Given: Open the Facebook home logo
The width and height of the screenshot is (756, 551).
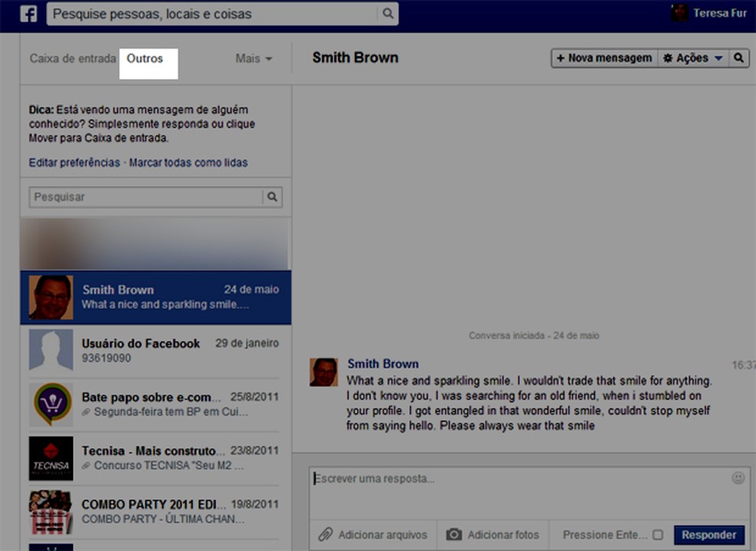Looking at the screenshot, I should (x=28, y=14).
